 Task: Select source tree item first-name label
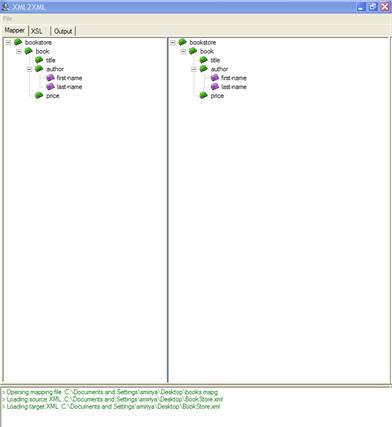(69, 78)
